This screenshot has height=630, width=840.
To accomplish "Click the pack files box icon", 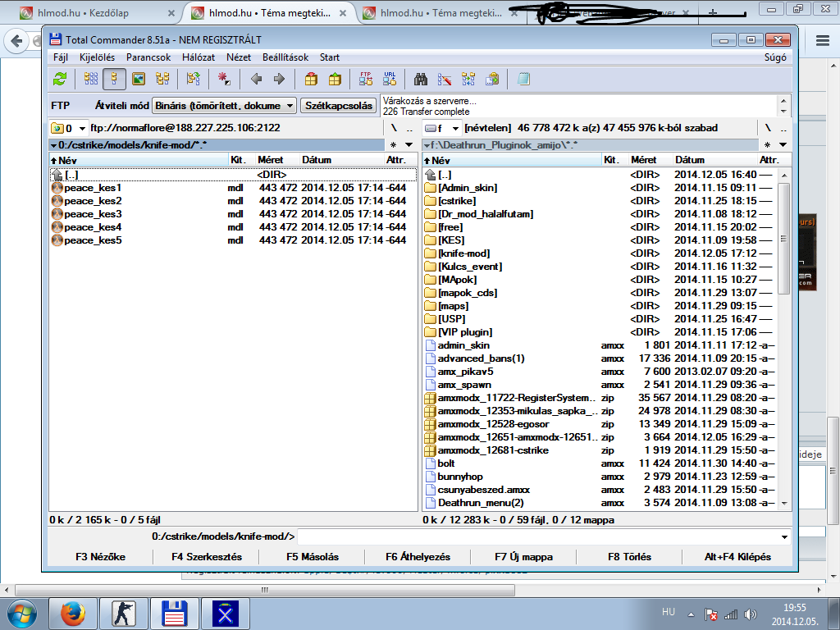I will click(x=311, y=80).
